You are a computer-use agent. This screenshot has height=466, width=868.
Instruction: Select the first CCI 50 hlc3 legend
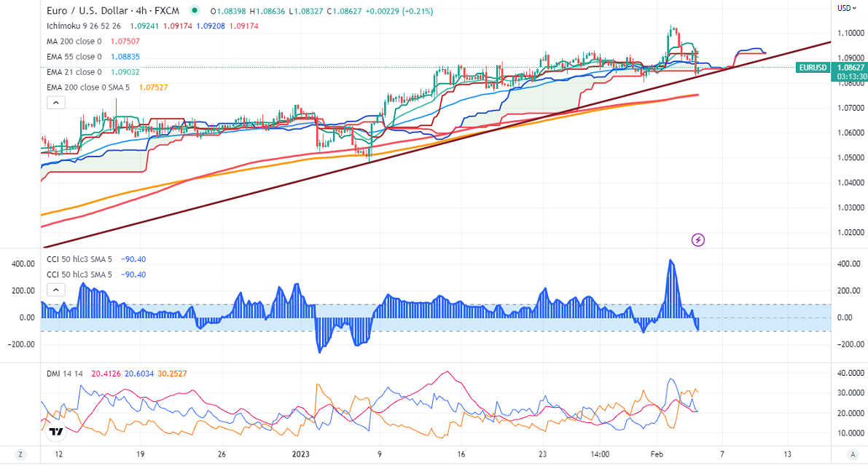pyautogui.click(x=79, y=259)
